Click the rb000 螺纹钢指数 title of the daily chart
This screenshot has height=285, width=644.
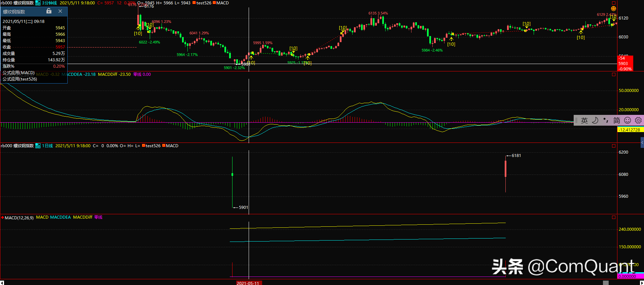pos(17,146)
